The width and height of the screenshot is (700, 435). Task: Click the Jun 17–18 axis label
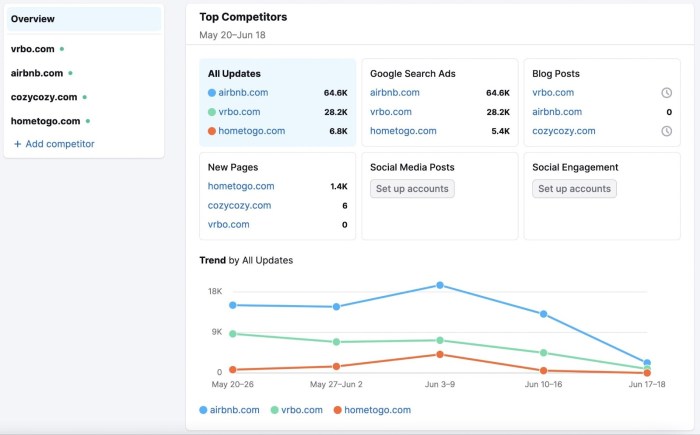click(x=647, y=384)
